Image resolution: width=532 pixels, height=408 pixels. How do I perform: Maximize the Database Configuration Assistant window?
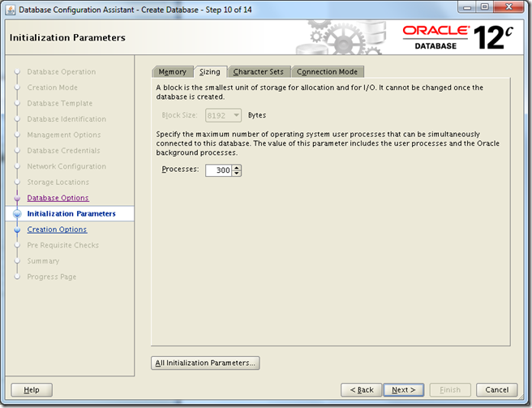(485, 6)
